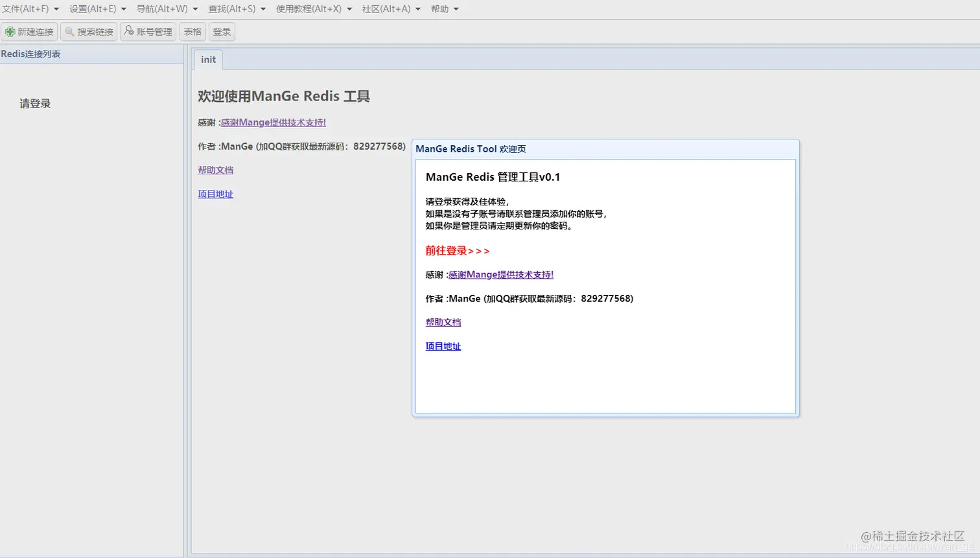The height and width of the screenshot is (558, 980).
Task: Expand dropdown arrow next to 查找(Alt+S)
Action: click(263, 9)
